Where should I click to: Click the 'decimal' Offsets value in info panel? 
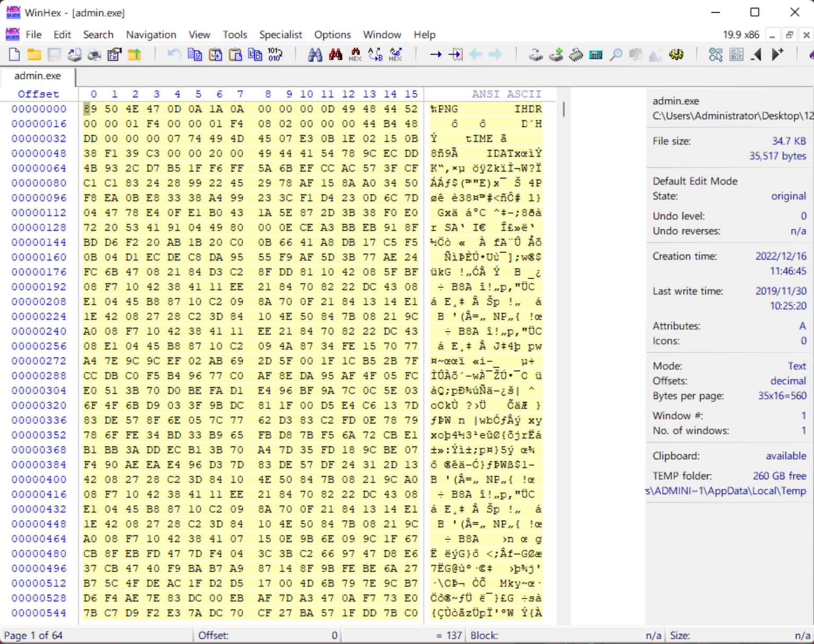pyautogui.click(x=788, y=381)
